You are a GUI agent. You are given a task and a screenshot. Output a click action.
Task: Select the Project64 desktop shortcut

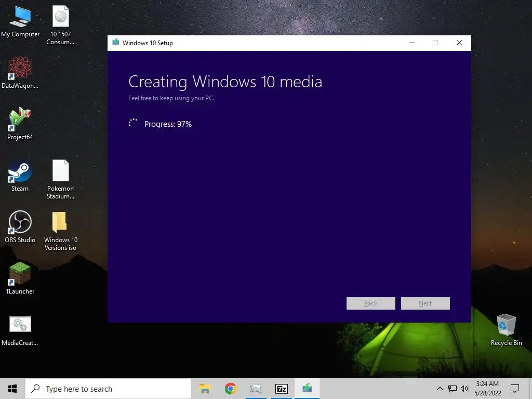20,124
